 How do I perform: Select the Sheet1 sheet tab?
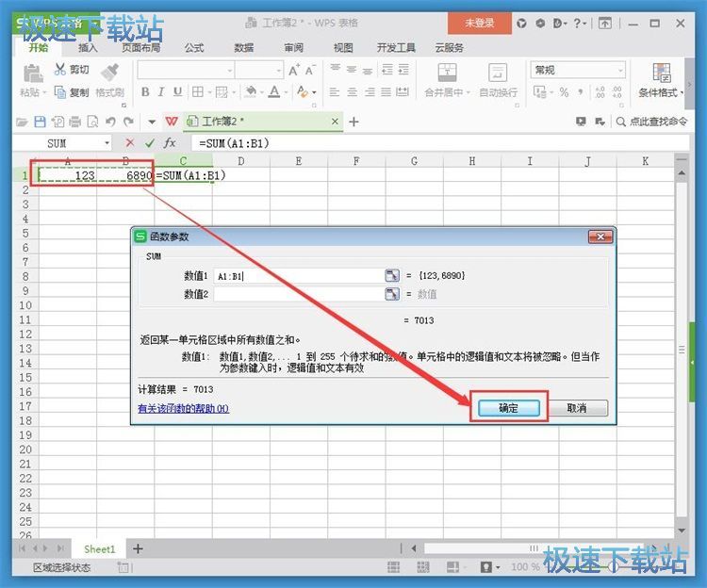click(100, 549)
